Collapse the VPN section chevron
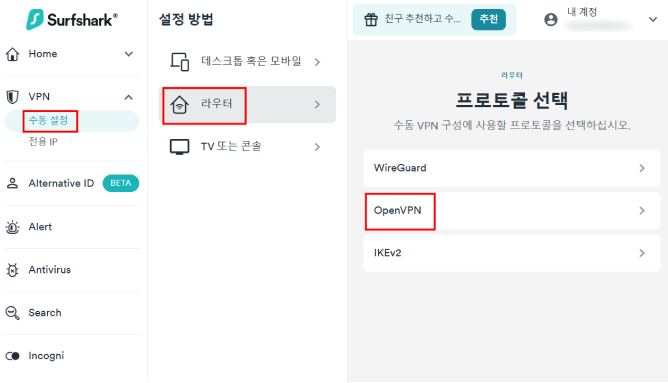This screenshot has height=383, width=668. 128,97
